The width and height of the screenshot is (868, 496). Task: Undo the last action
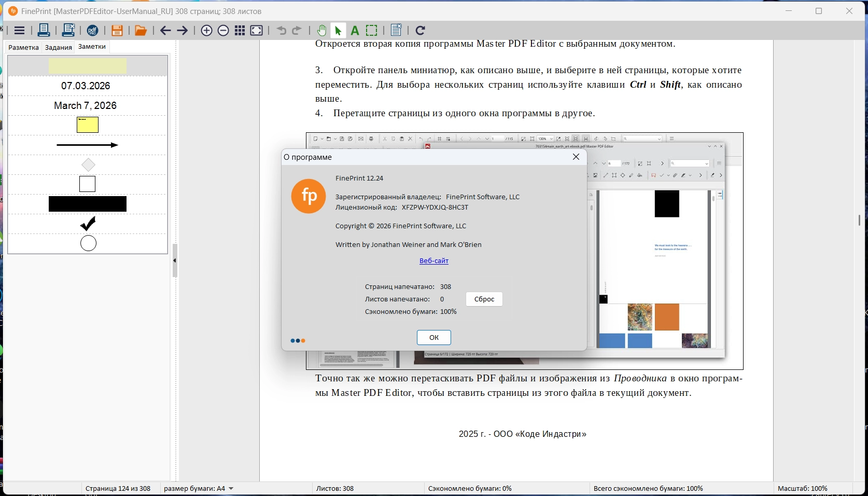pyautogui.click(x=282, y=31)
